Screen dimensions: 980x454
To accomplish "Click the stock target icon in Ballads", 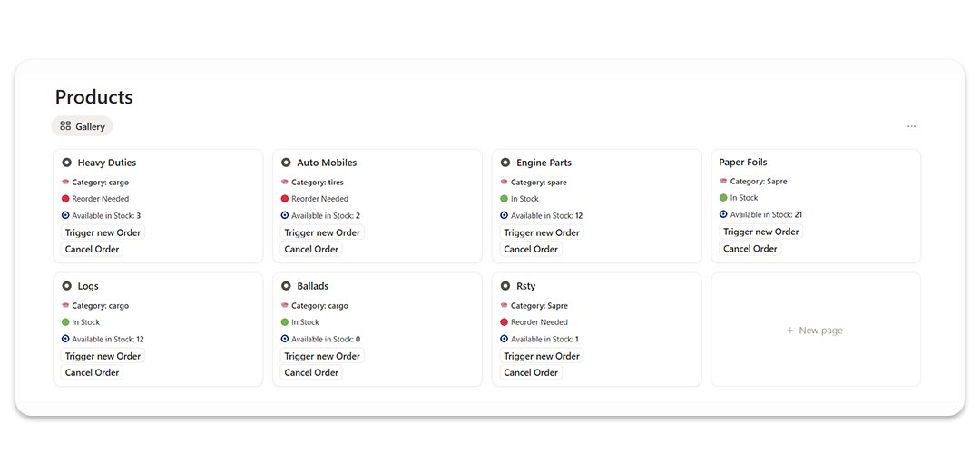I will pos(285,339).
